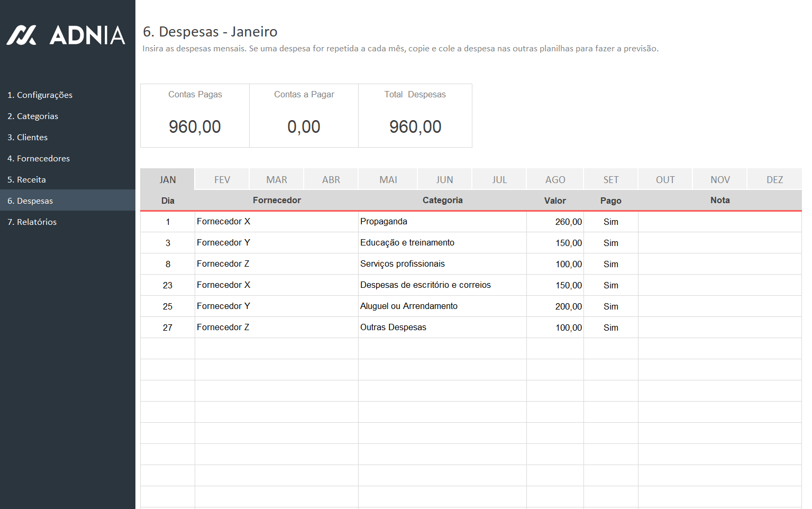
Task: Select the SET month tab
Action: 611,179
